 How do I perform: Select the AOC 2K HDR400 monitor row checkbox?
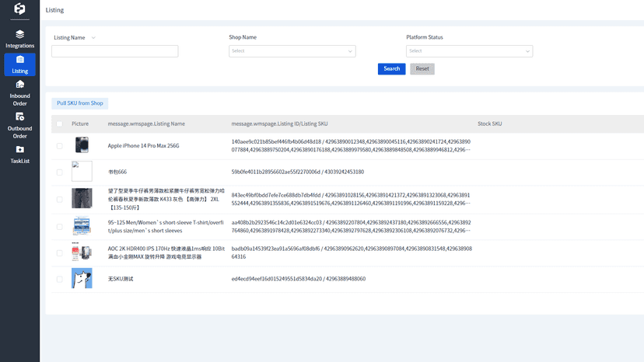coord(60,252)
